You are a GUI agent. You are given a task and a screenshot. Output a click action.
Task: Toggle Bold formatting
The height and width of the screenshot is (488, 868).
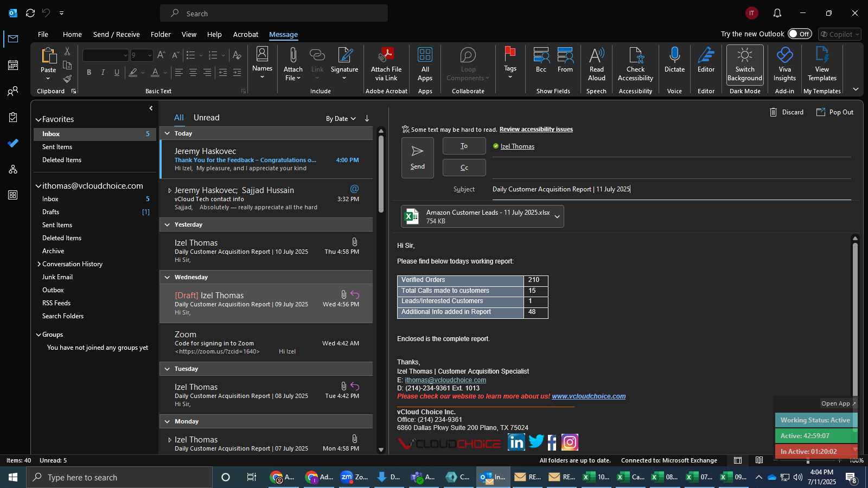click(89, 73)
